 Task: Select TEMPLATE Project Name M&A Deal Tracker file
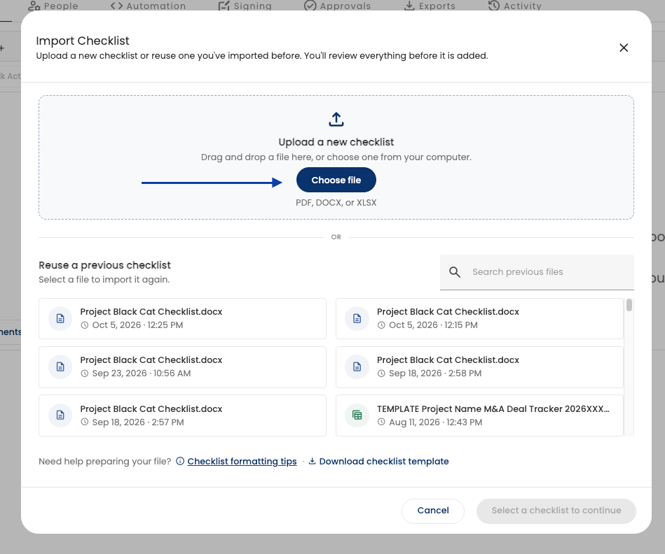(x=479, y=415)
